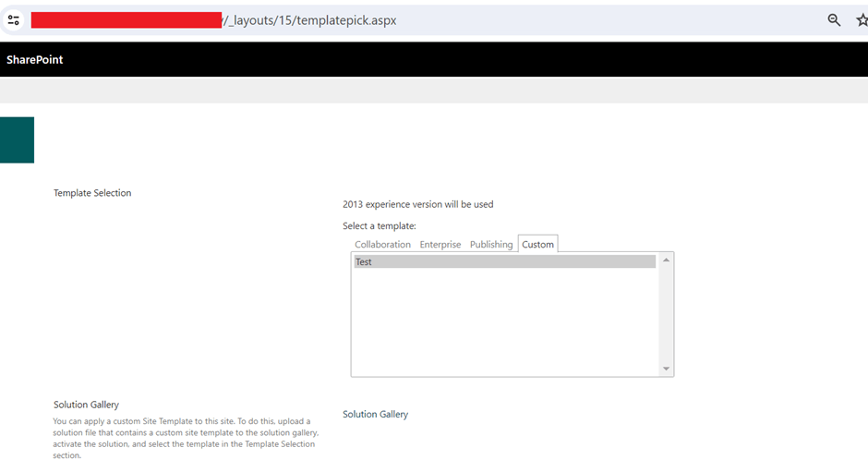Switch to the Collaboration tab

[382, 244]
